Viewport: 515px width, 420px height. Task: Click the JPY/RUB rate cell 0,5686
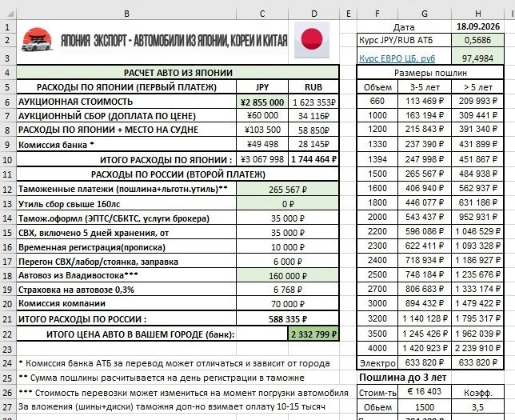pyautogui.click(x=477, y=41)
